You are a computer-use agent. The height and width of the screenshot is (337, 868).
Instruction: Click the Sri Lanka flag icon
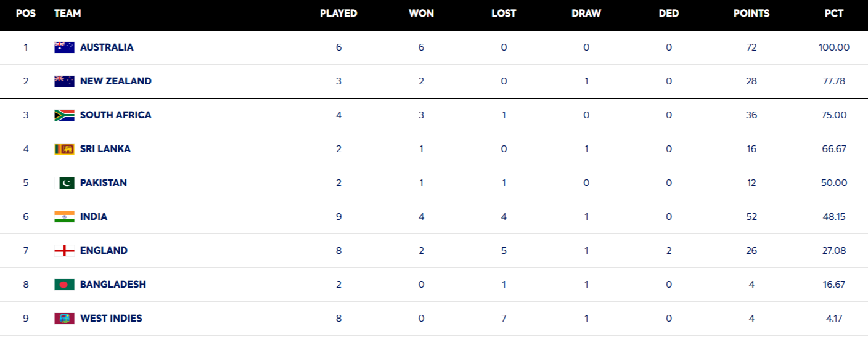[x=64, y=149]
